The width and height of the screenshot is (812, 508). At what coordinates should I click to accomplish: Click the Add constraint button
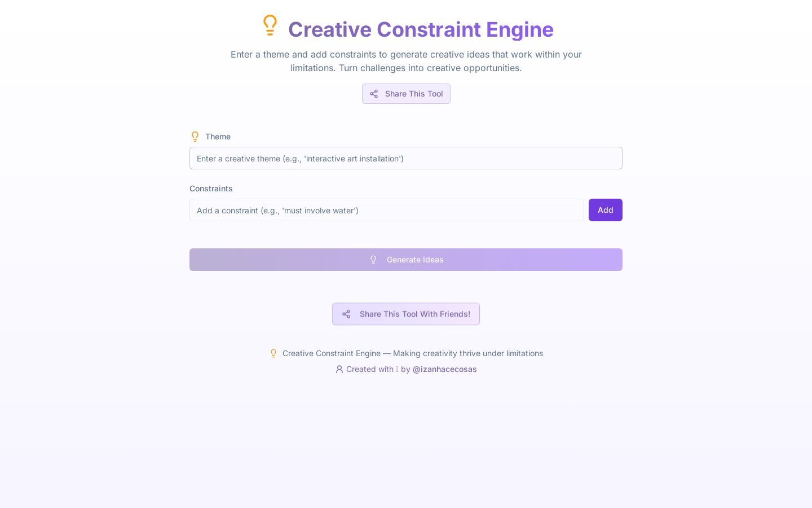click(x=606, y=210)
